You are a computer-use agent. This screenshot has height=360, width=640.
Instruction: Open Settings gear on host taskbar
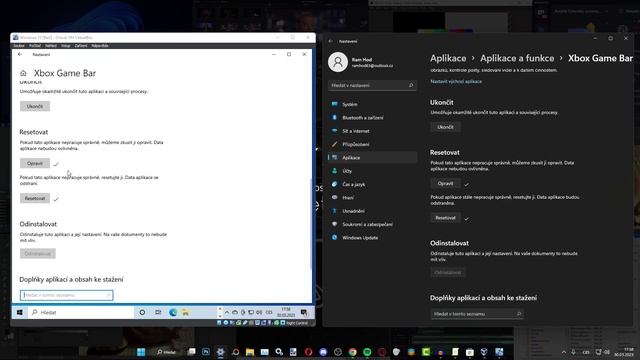tap(220, 352)
